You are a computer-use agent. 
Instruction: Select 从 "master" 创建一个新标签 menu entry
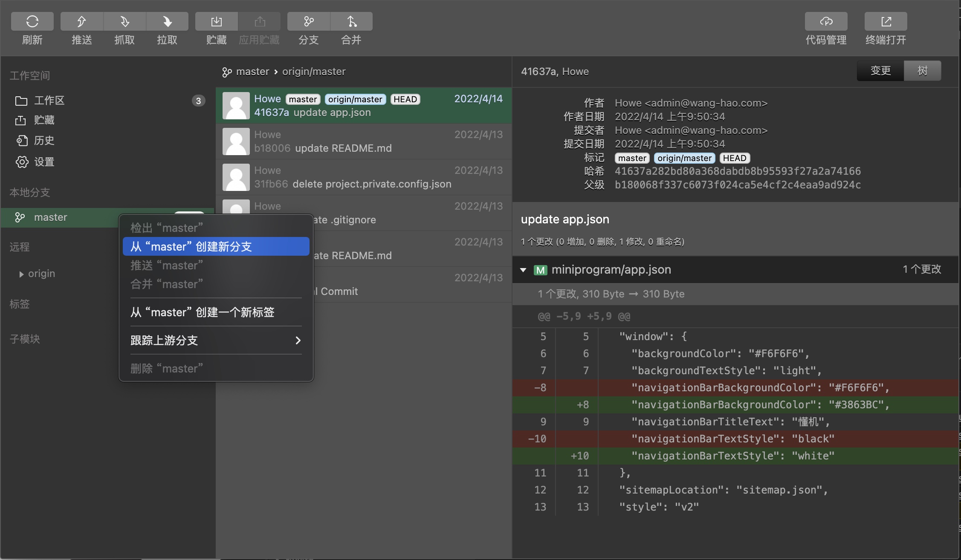click(216, 312)
